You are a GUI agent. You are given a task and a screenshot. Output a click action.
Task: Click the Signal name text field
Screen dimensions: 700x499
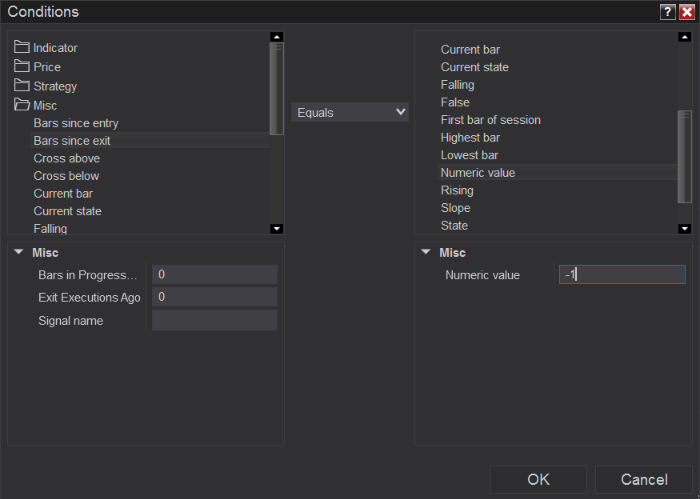(x=214, y=320)
